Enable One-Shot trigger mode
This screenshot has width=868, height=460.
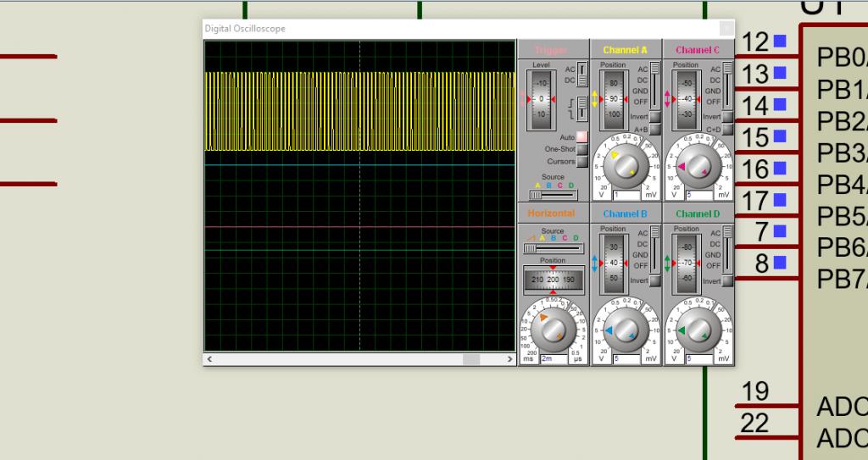point(581,149)
